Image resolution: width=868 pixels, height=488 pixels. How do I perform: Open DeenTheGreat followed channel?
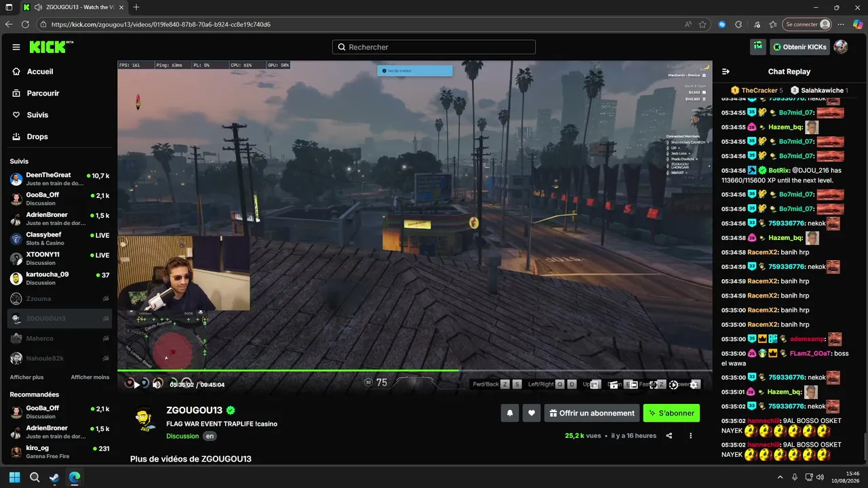point(59,179)
